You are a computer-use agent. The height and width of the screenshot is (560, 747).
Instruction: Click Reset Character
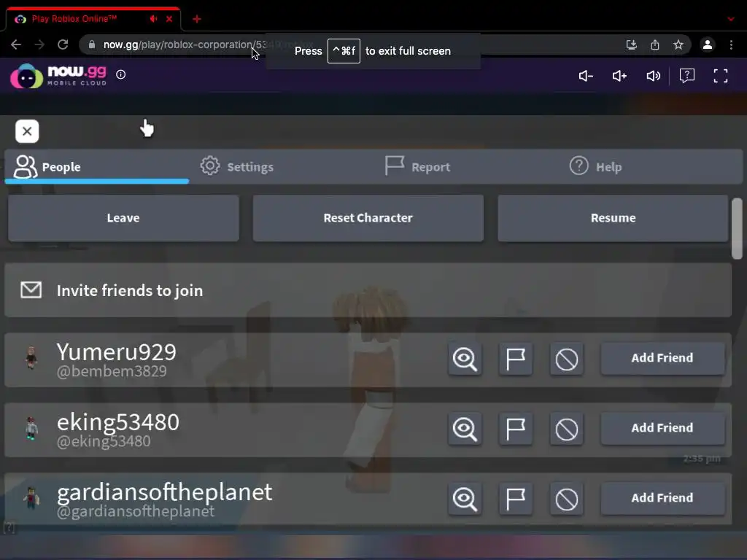click(368, 217)
